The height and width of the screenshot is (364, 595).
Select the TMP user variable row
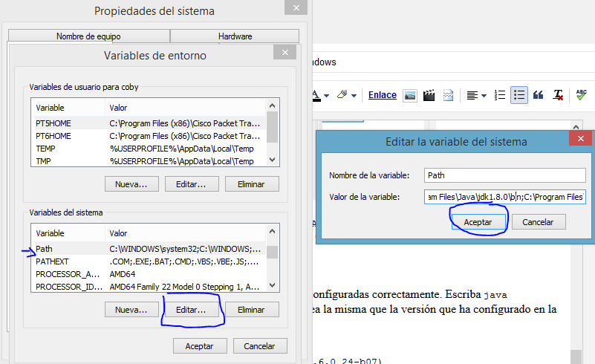coord(149,161)
